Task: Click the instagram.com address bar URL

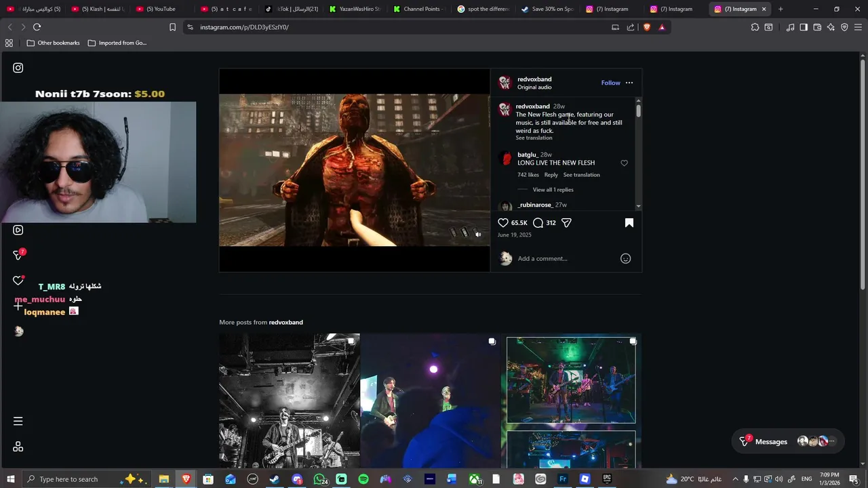Action: pos(244,27)
